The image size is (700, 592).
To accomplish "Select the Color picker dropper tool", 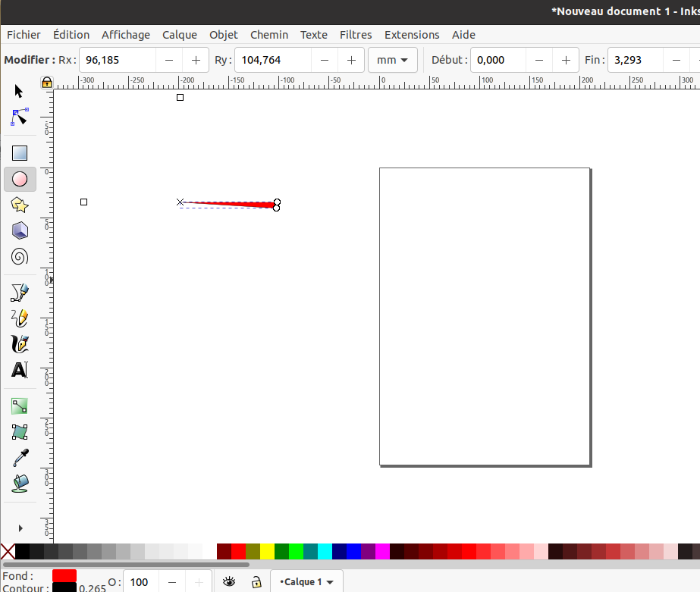I will point(20,458).
